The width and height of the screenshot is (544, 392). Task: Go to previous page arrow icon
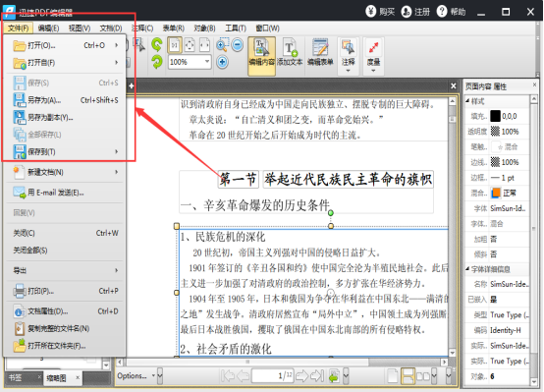(x=243, y=375)
